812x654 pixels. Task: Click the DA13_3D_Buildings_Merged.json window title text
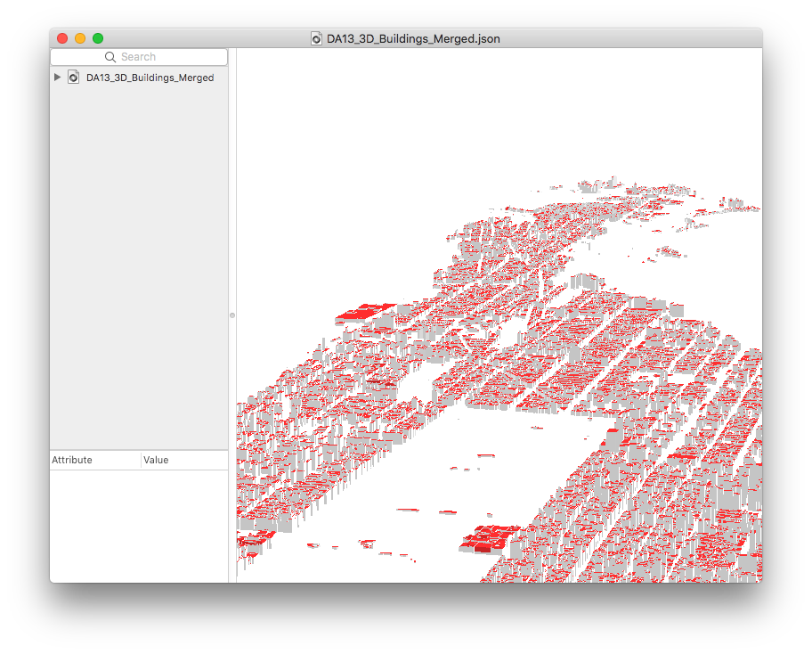pyautogui.click(x=412, y=38)
